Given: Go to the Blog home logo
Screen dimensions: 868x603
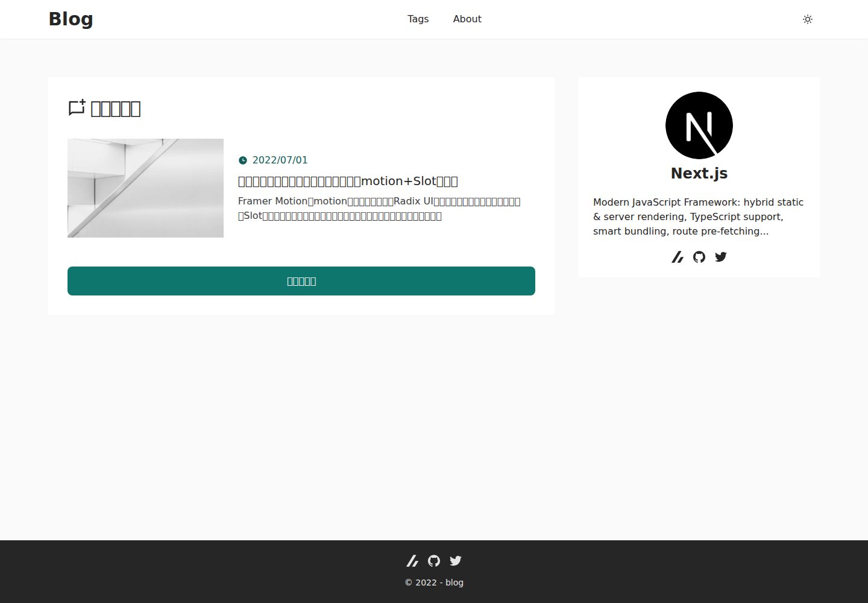Looking at the screenshot, I should [x=71, y=19].
